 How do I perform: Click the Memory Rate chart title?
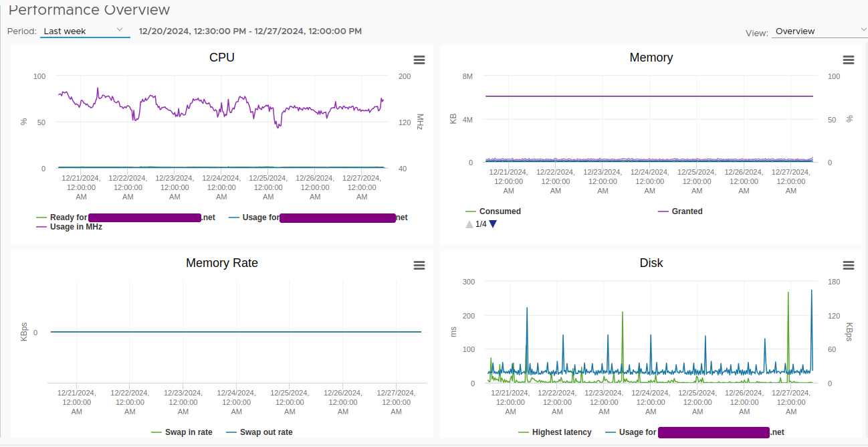(222, 263)
